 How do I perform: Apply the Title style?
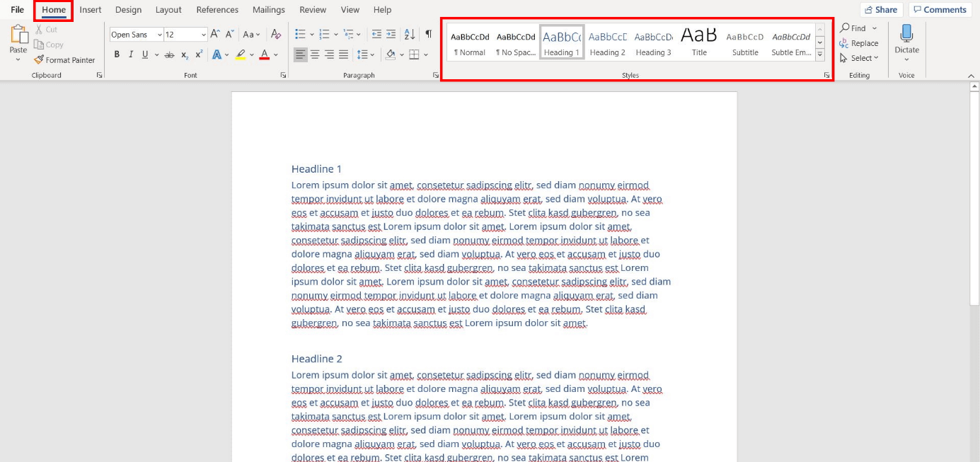699,43
